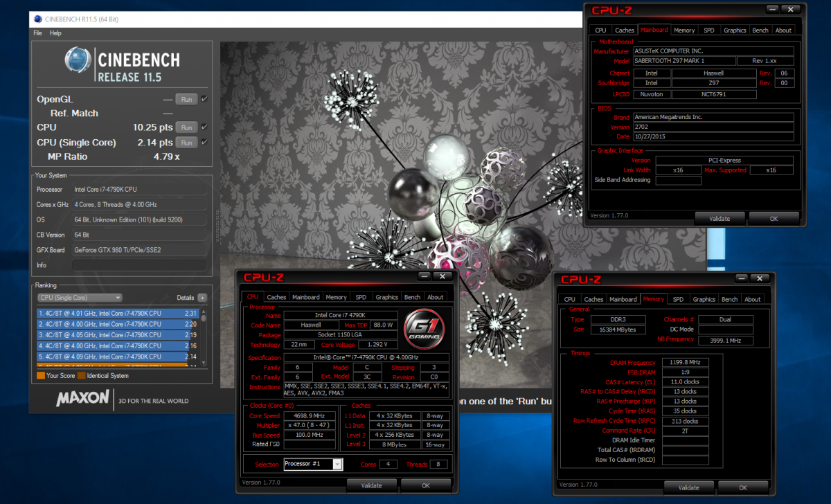831x504 pixels.
Task: Switch to Memory tab in Mainboard CPU-Z window
Action: 684,30
